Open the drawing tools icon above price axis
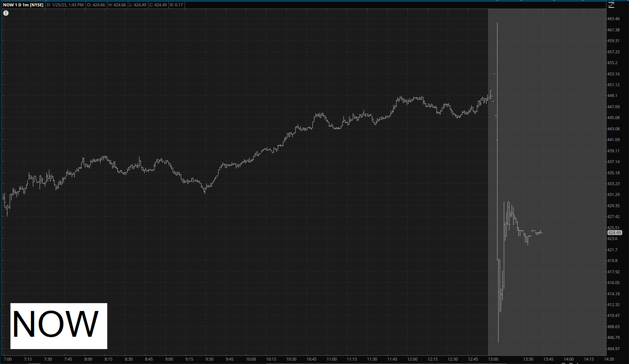This screenshot has width=629, height=364. 611,5
